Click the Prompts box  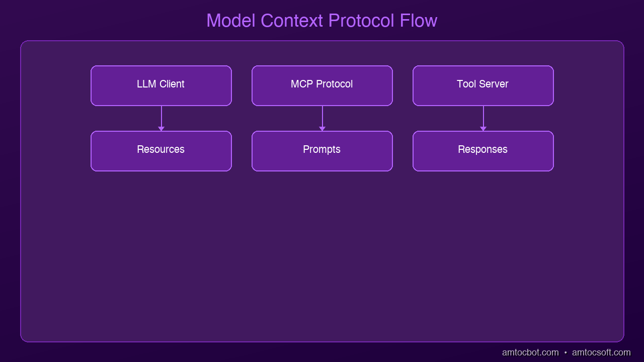coord(322,151)
